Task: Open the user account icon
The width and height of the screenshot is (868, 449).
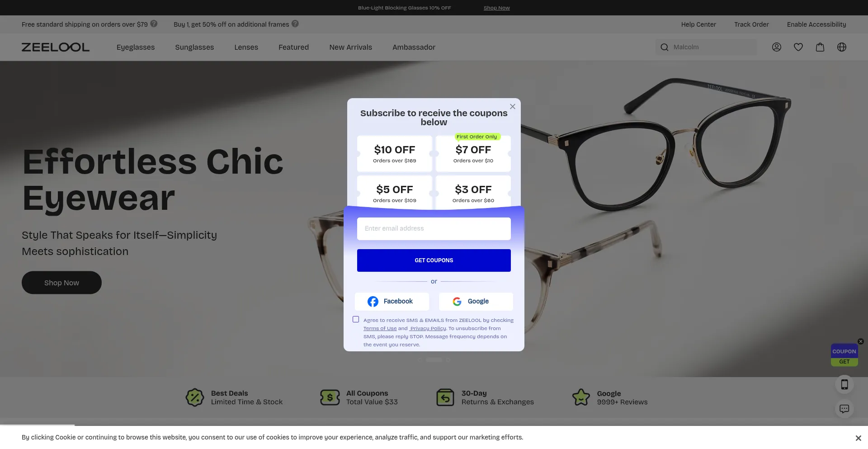Action: point(776,47)
